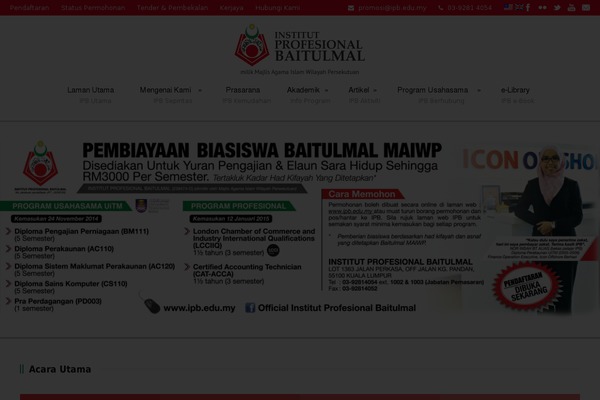Click the Malaysia flag language icon

508,7
